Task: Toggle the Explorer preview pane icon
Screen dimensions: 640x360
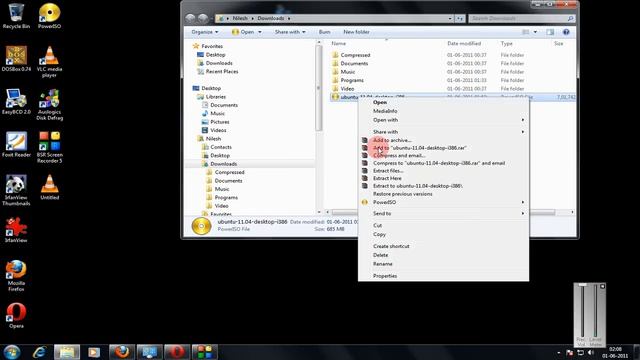Action: [550, 32]
